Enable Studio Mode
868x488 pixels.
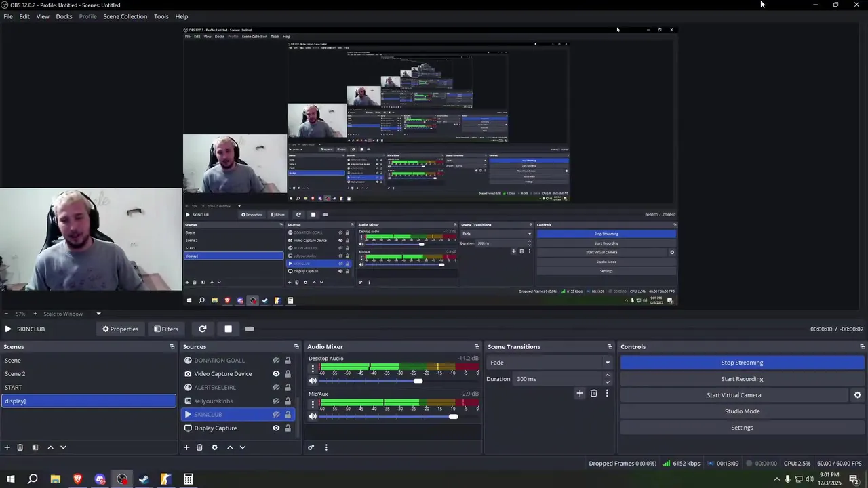pos(742,411)
